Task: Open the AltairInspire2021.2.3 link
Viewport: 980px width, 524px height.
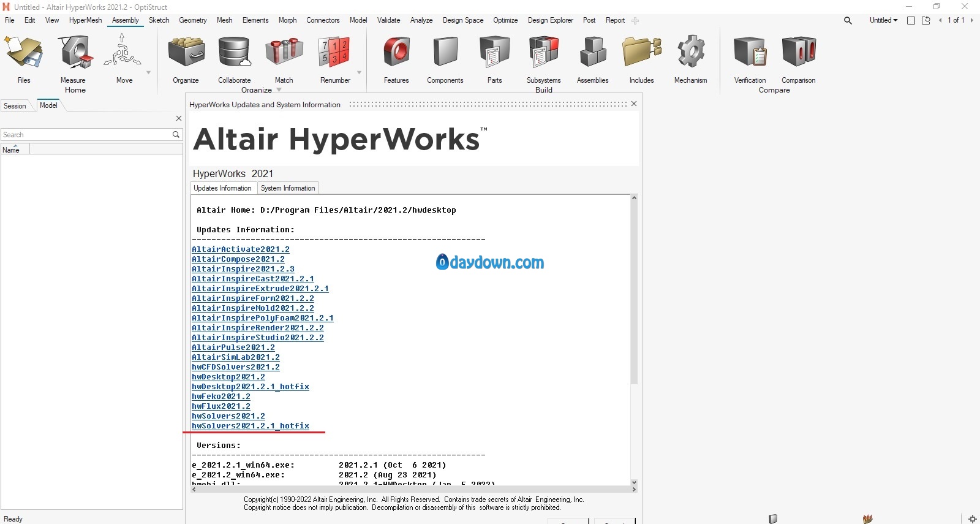Action: click(x=243, y=269)
